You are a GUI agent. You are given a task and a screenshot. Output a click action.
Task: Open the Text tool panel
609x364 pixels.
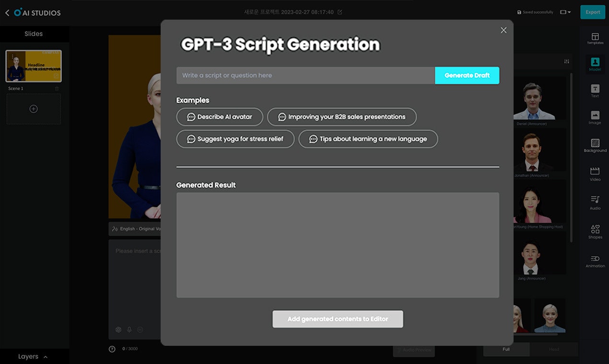[595, 91]
